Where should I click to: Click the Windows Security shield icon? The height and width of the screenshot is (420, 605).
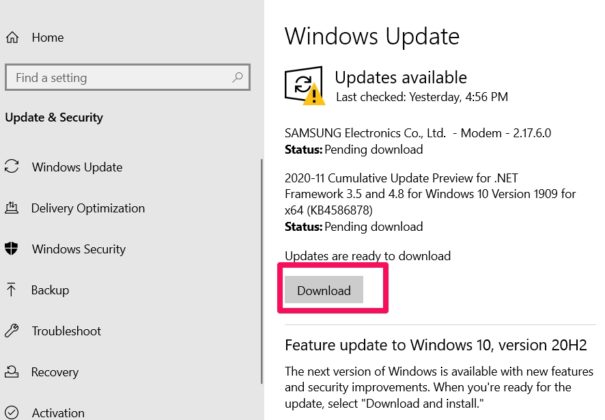11,249
